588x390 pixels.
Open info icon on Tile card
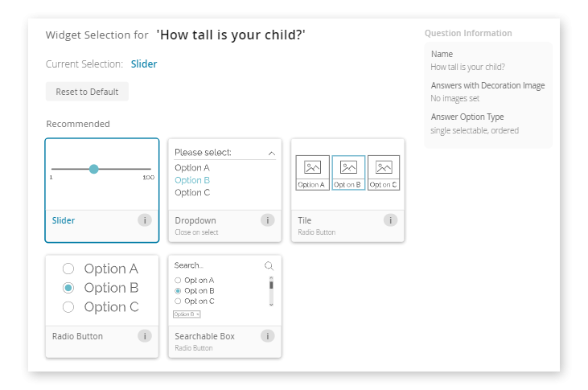(x=391, y=220)
